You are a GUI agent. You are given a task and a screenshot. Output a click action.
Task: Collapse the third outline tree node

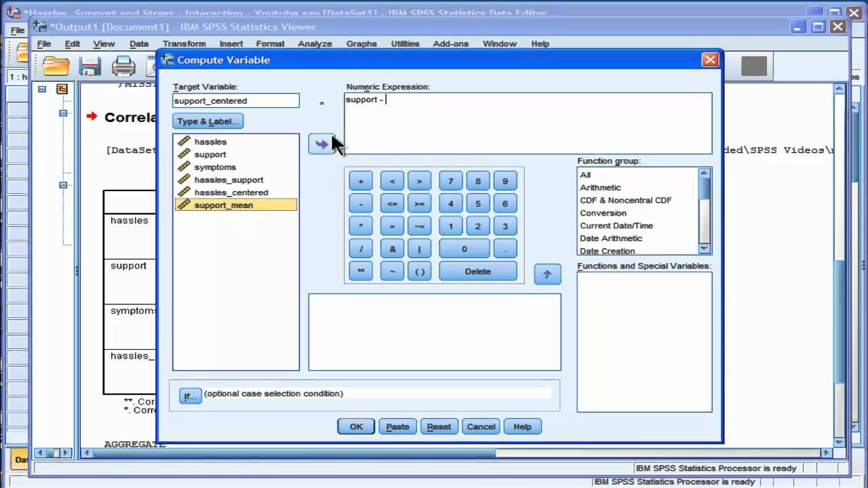(63, 185)
